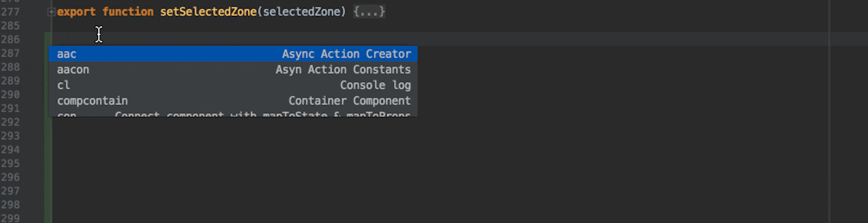Place cursor in setSelectedZone function name

(x=208, y=12)
